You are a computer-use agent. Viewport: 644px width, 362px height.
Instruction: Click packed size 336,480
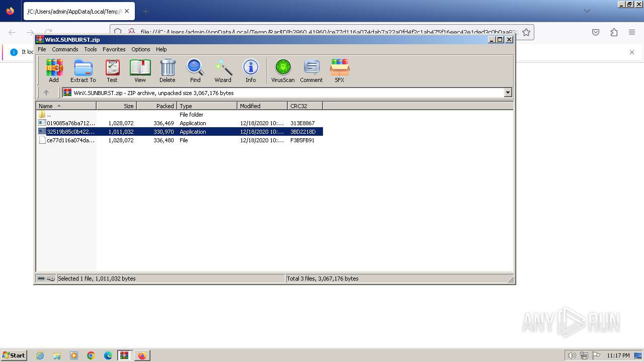(164, 140)
